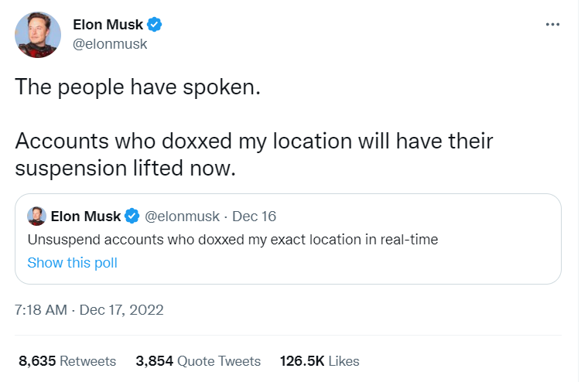Open the three-dot more options menu
Viewport: 588px width, 382px height.
click(x=552, y=25)
